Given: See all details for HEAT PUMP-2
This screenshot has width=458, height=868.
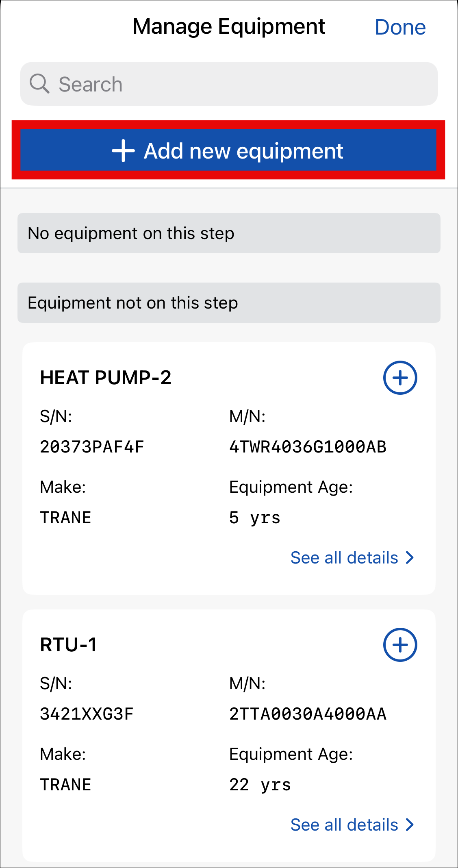Looking at the screenshot, I should [x=344, y=558].
